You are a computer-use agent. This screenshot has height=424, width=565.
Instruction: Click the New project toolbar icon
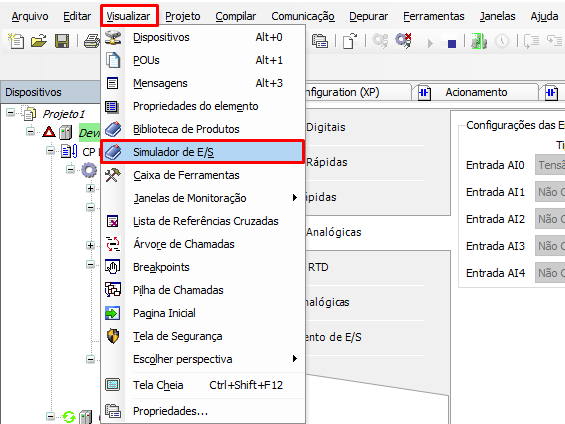tap(16, 41)
